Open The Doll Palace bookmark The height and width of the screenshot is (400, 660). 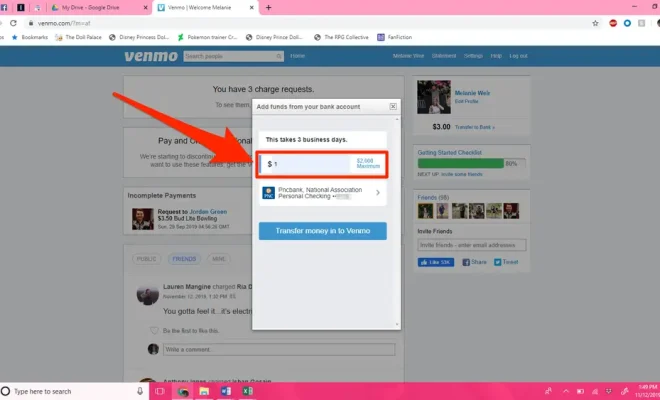(x=79, y=37)
